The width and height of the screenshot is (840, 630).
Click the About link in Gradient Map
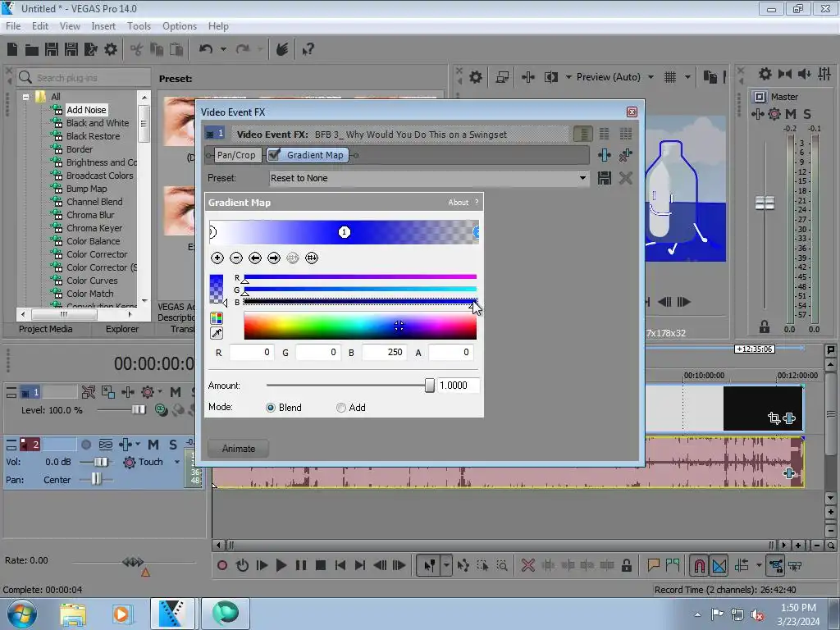458,203
